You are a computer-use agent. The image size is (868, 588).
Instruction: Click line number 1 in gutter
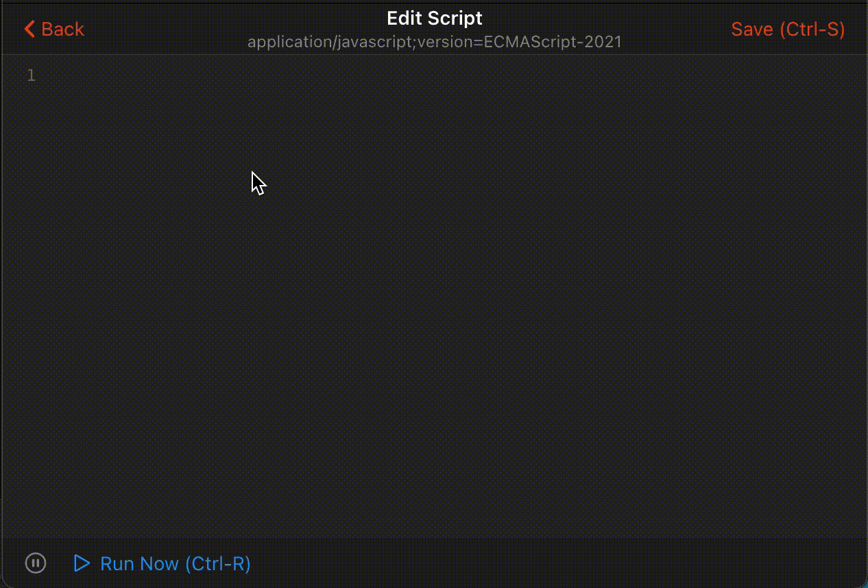click(x=31, y=75)
